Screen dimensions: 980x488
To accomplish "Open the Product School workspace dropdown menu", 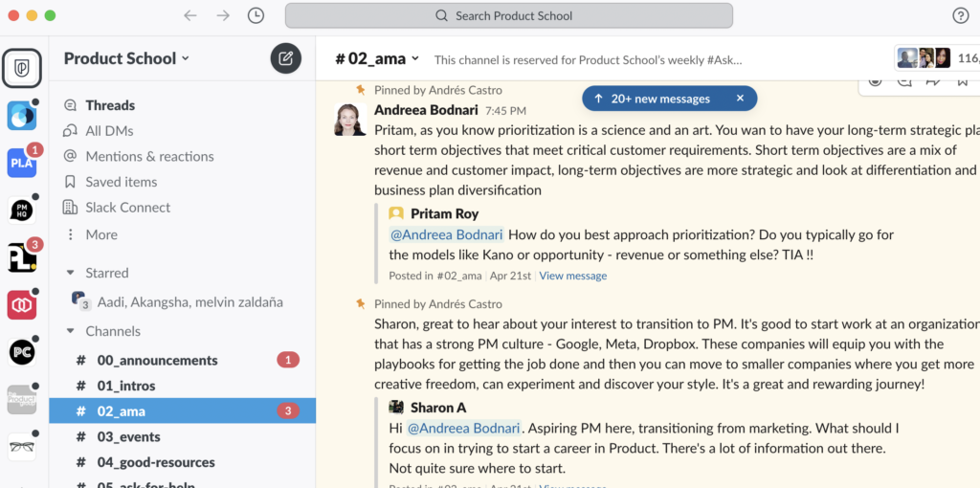I will (x=126, y=58).
